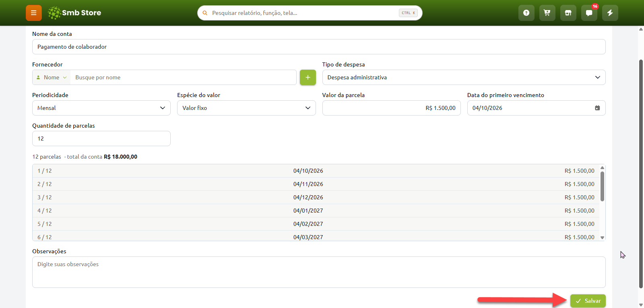
Task: Click the CTRL K shortcut badge
Action: coord(408,13)
